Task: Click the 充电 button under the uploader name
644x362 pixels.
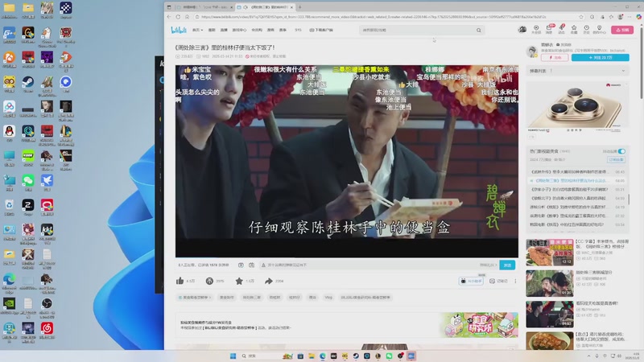Action: tap(555, 58)
